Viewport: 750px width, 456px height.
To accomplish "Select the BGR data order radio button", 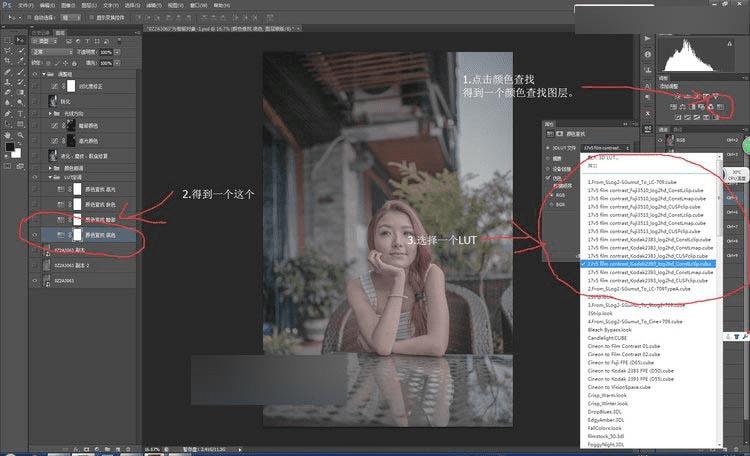I will [x=551, y=204].
